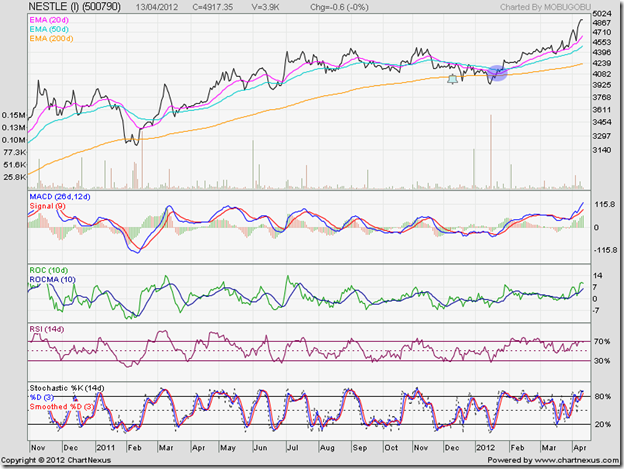Click the Smoothed %D (3) label

[64, 407]
